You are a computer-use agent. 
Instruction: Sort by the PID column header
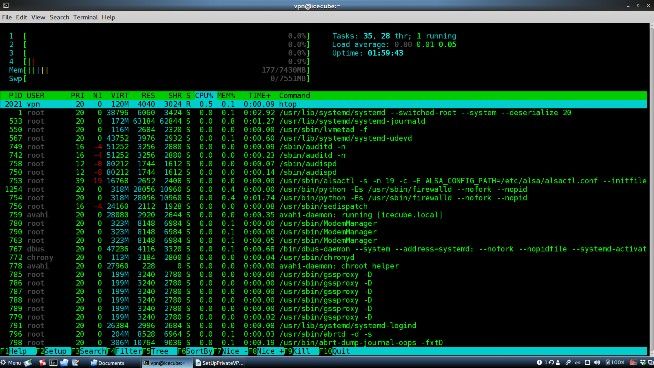15,96
